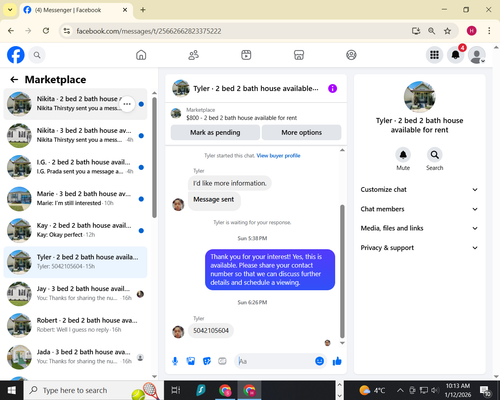This screenshot has width=500, height=400.
Task: Click conversation list scrollbar thumb
Action: click(x=154, y=158)
